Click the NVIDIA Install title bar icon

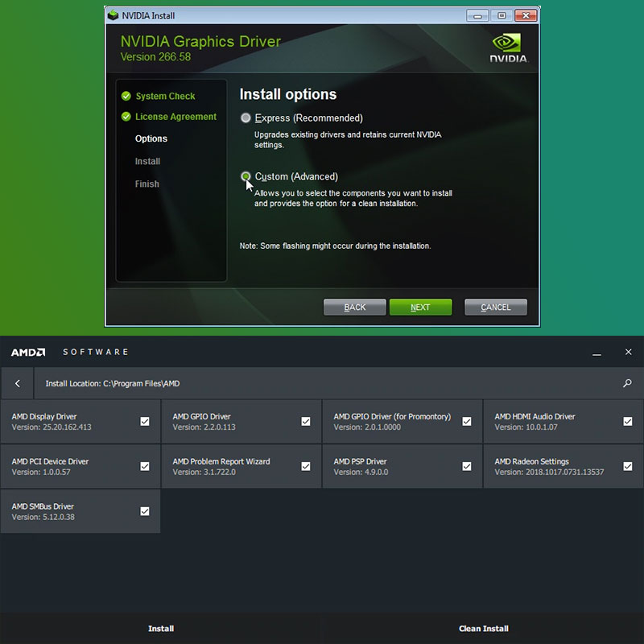click(113, 15)
